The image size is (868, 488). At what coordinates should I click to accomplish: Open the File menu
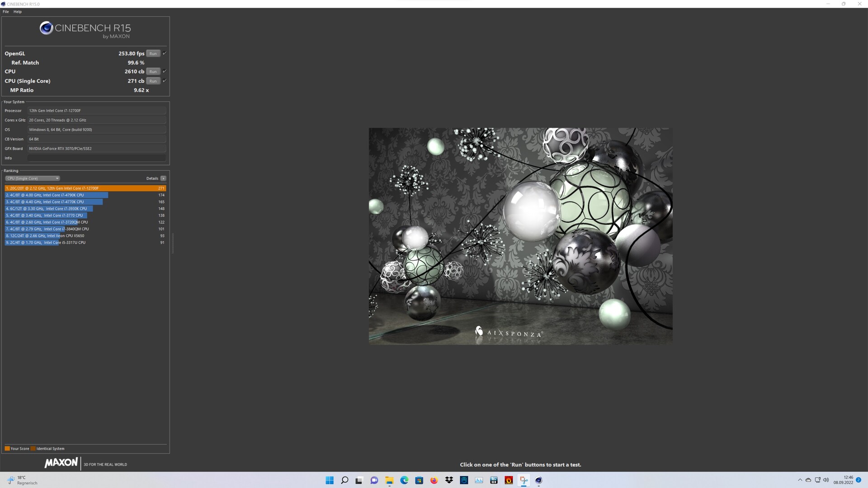pos(5,12)
